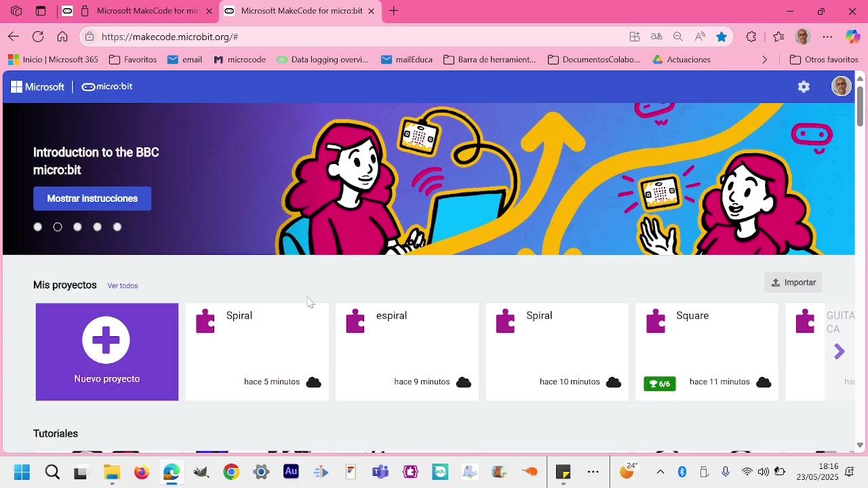Click the read aloud icon
The image size is (868, 488).
pos(700,37)
